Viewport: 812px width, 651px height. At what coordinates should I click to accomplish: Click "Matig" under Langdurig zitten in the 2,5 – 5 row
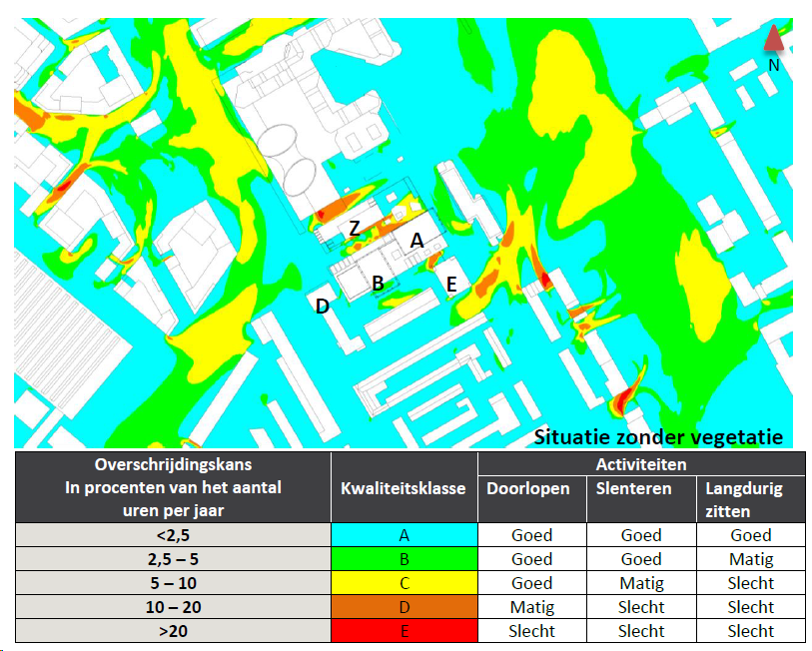pos(751,560)
